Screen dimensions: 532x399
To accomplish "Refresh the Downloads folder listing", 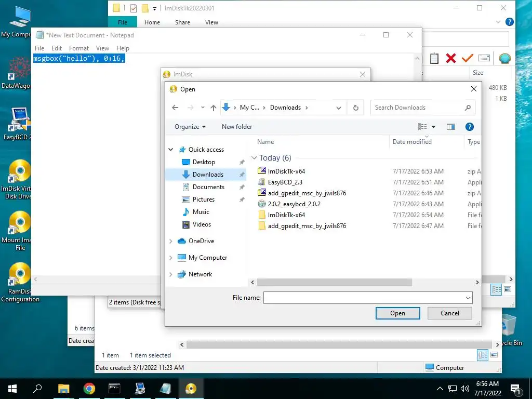I will [355, 108].
